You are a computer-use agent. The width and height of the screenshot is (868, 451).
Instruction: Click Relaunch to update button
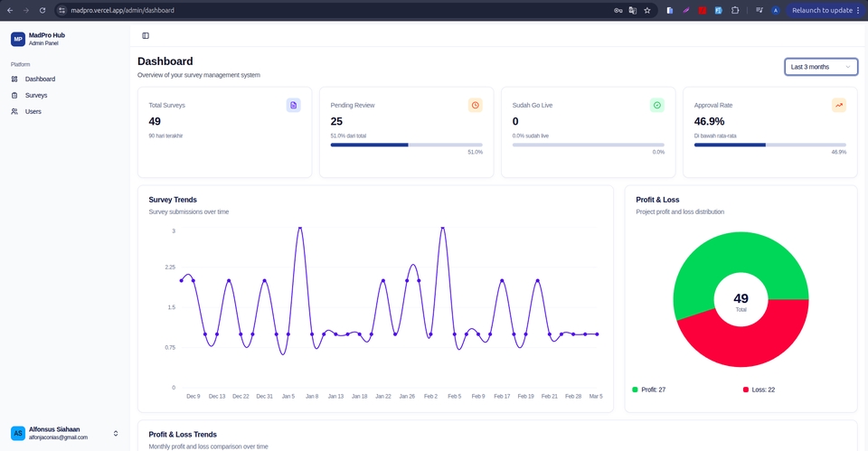(x=821, y=10)
